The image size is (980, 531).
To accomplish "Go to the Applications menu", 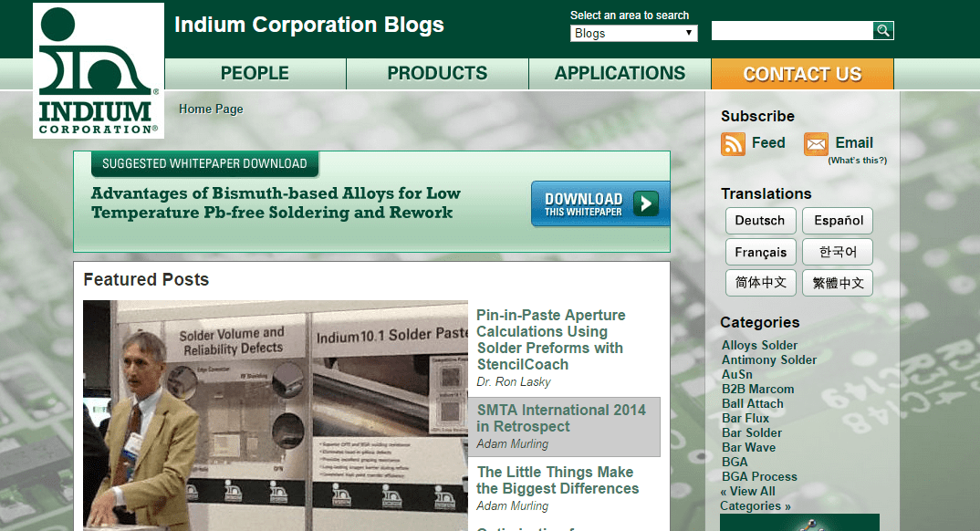I will [x=620, y=74].
